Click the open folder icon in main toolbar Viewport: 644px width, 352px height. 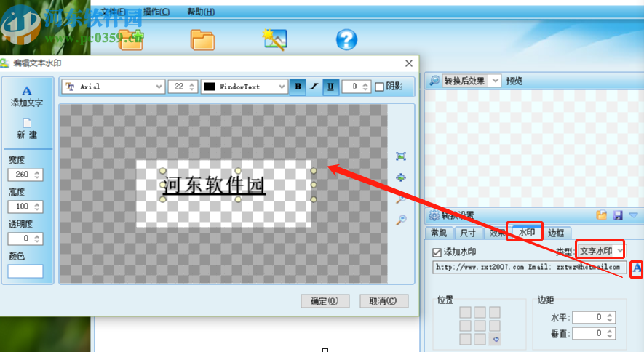coord(202,40)
